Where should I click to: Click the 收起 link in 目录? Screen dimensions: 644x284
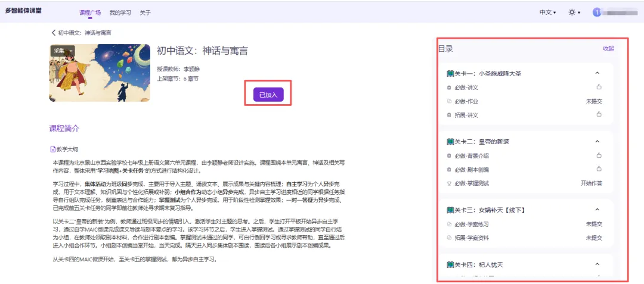pos(608,48)
